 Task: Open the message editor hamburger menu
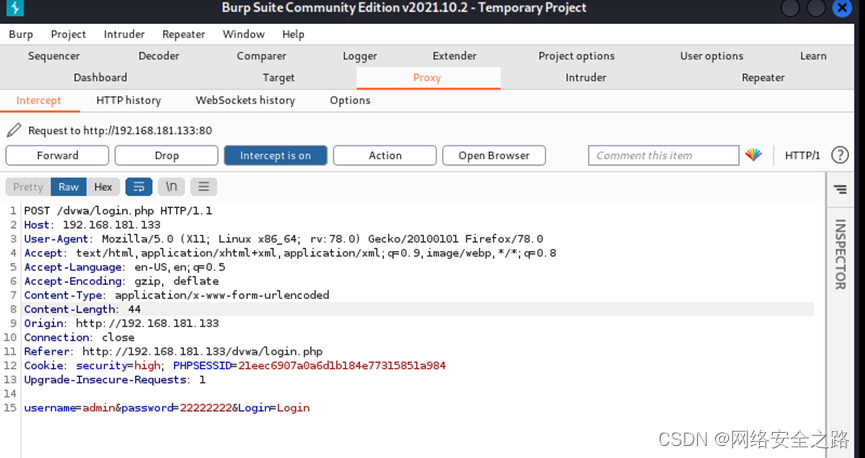(204, 187)
